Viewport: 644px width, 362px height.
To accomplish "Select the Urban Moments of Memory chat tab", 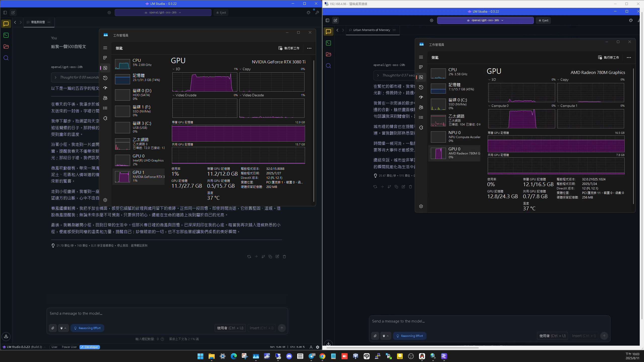I will coord(371,30).
